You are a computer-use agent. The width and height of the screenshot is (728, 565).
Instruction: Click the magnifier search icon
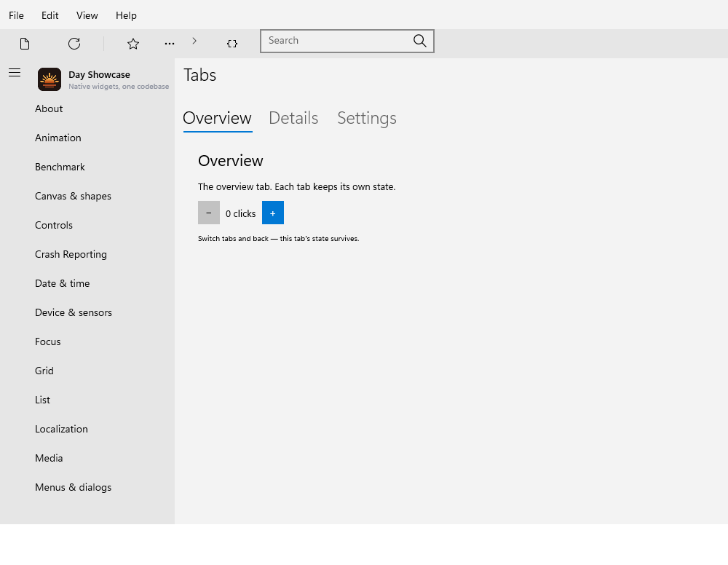tap(420, 41)
